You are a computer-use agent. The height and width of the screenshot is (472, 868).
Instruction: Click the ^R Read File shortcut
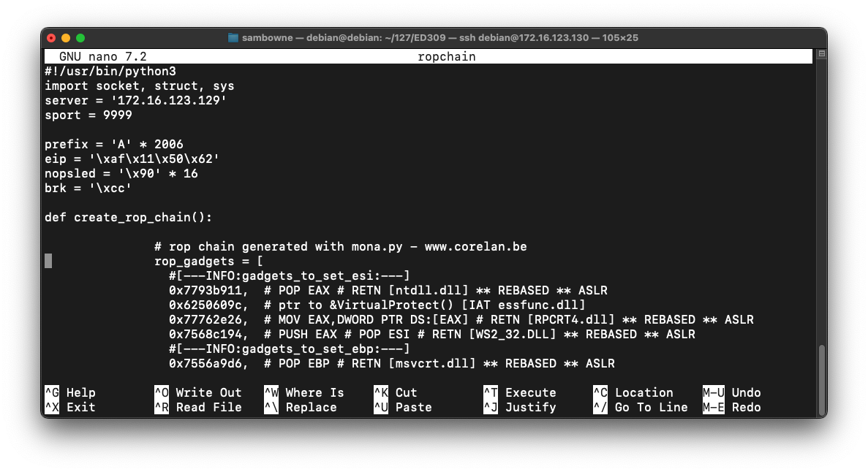click(x=198, y=407)
